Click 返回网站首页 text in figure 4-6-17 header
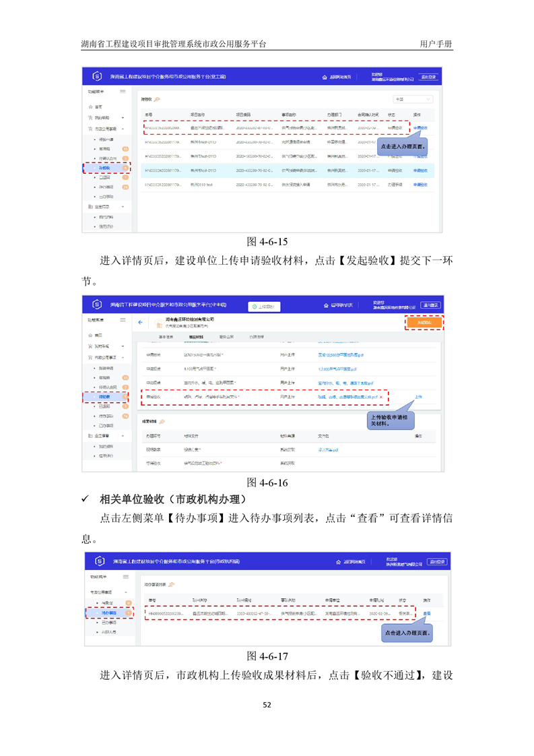Viewport: 534px width, 756px height. (x=354, y=562)
